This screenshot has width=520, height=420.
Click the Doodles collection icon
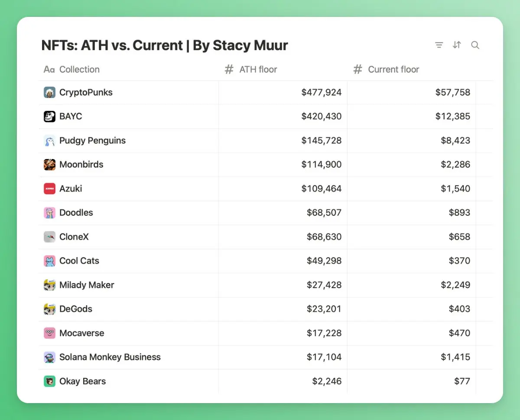tap(49, 212)
